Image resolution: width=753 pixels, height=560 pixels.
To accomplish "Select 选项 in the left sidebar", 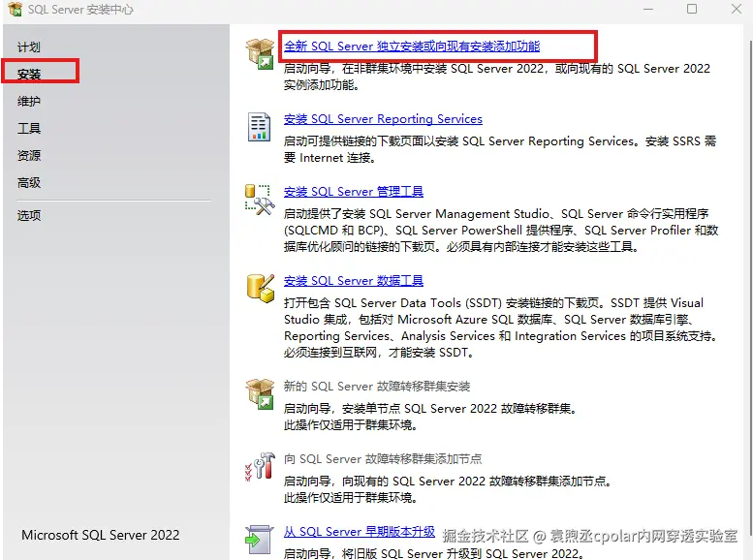I will click(29, 215).
